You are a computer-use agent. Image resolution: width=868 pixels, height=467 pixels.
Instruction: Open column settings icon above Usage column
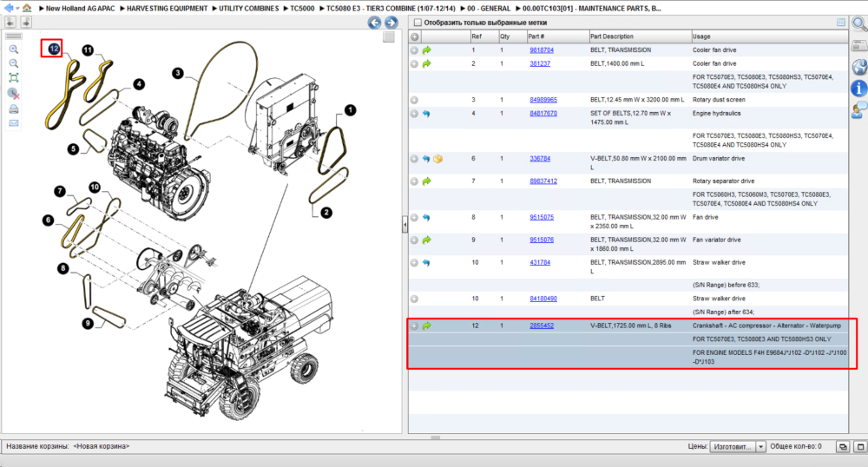click(x=841, y=22)
